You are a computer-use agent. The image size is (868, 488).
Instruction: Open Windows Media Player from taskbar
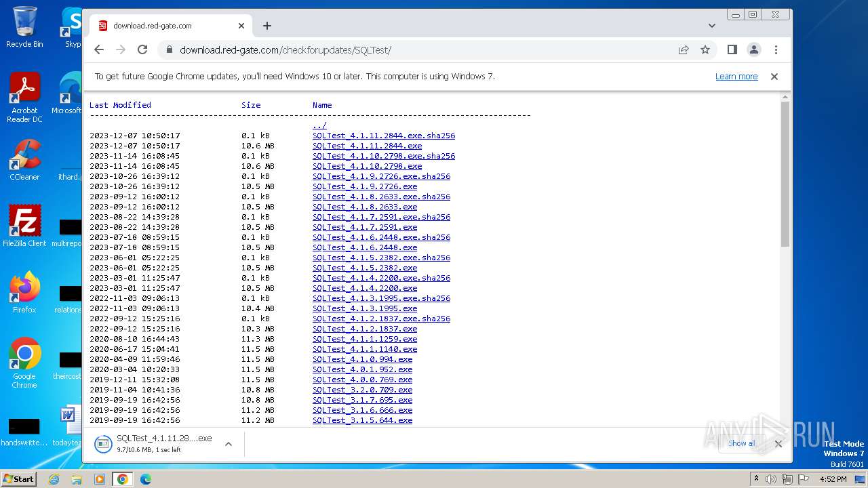(100, 479)
